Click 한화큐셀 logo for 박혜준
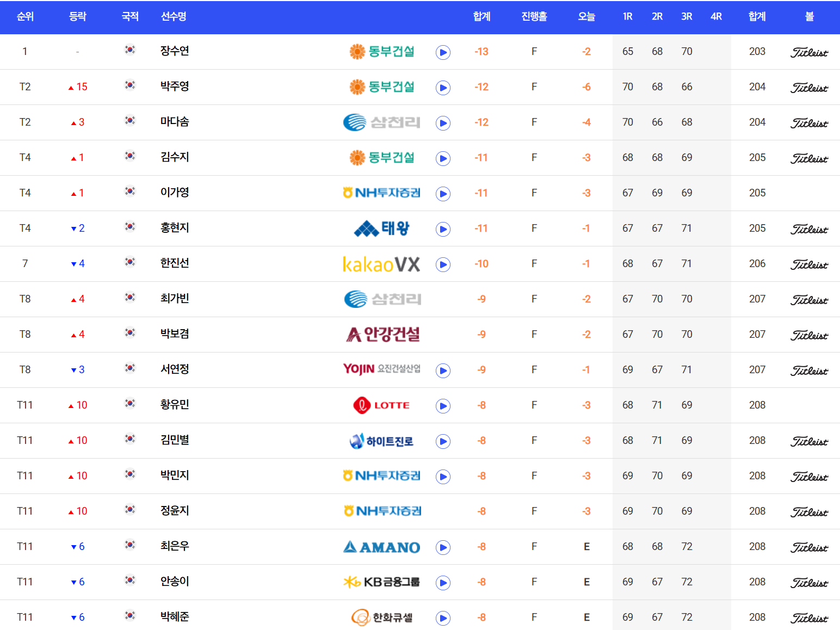Viewport: 840px width, 630px height. coord(382,617)
